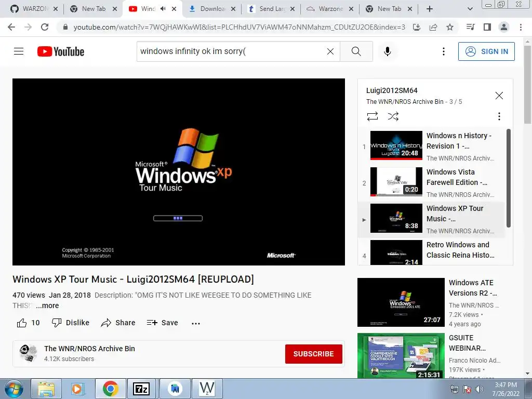Click the page vertical scrollbar

tap(527, 85)
